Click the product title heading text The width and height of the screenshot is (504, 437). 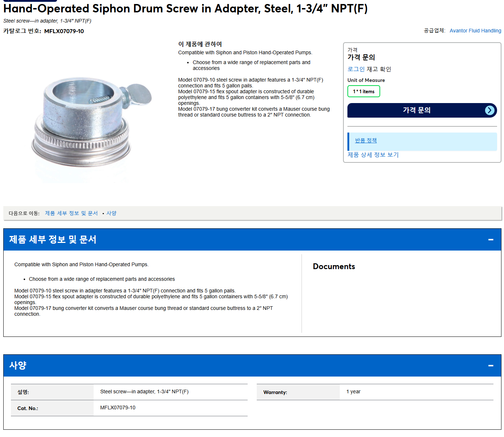coord(185,8)
